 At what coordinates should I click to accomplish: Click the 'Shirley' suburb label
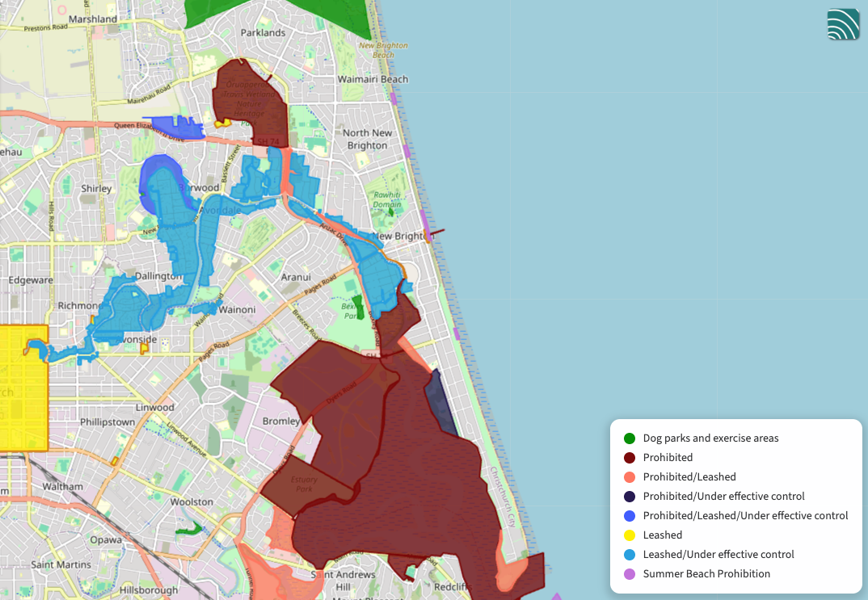point(96,188)
